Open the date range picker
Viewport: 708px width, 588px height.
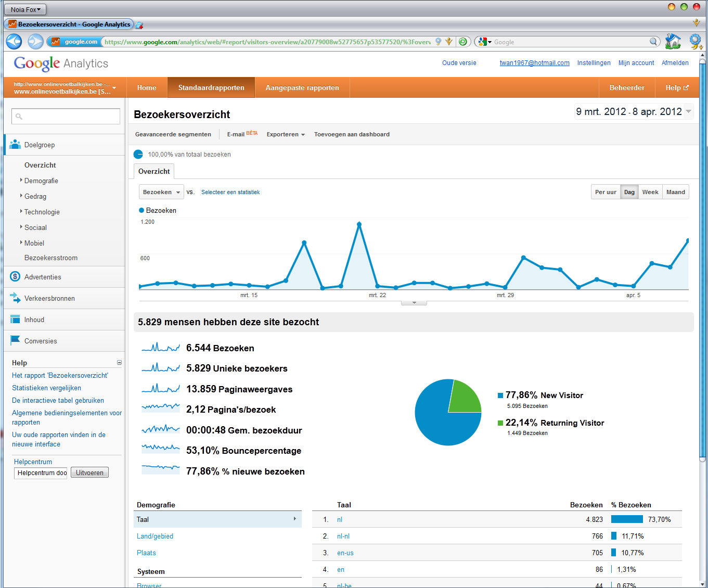[x=634, y=111]
